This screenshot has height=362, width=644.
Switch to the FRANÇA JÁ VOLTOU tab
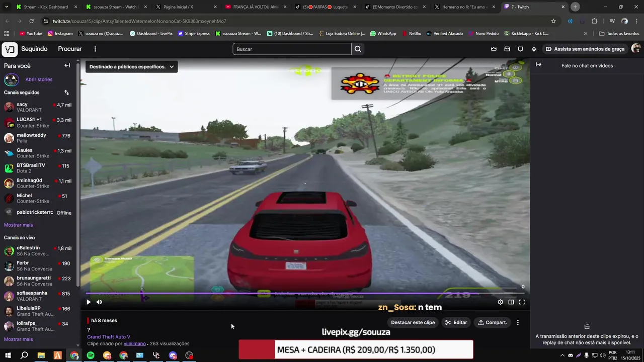coord(256,7)
